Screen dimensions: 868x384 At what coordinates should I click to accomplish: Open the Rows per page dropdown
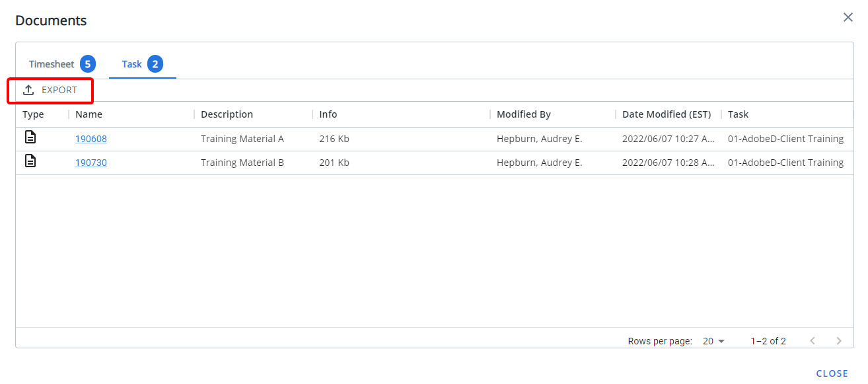(x=713, y=341)
